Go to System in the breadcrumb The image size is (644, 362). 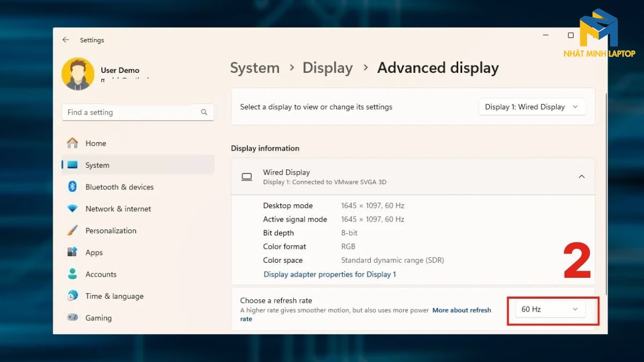click(x=255, y=68)
